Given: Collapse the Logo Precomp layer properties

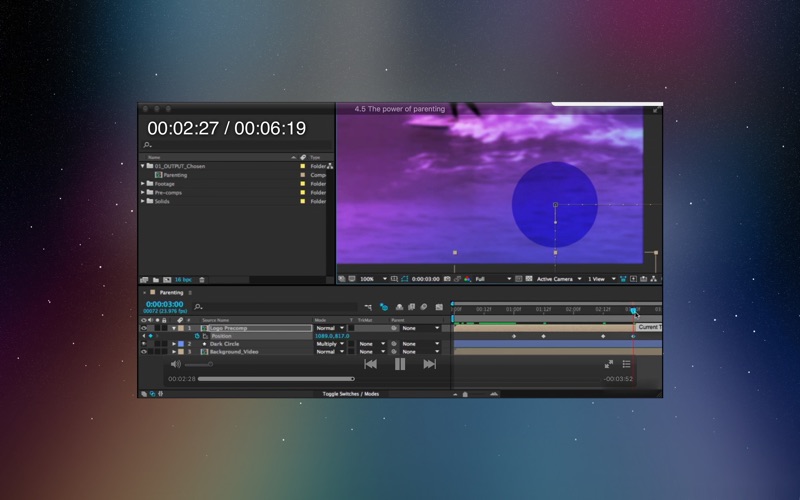Looking at the screenshot, I should (x=173, y=328).
